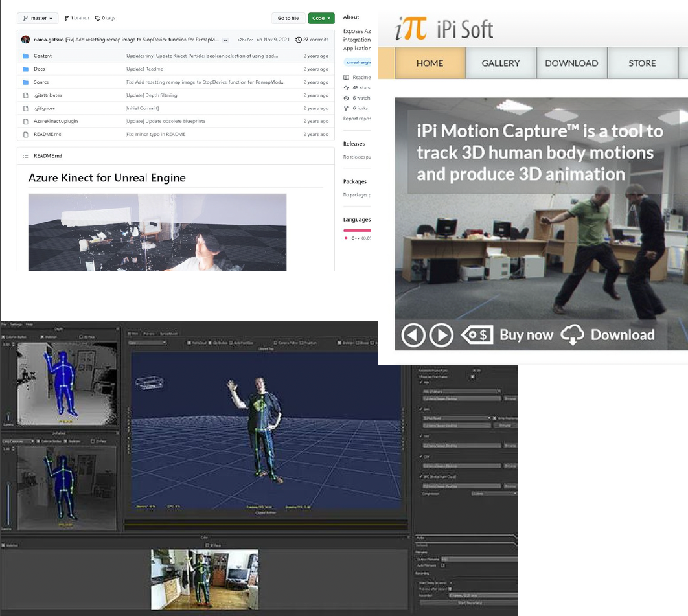Image resolution: width=688 pixels, height=616 pixels.
Task: Open Azure Kinect README preview image
Action: 157,233
